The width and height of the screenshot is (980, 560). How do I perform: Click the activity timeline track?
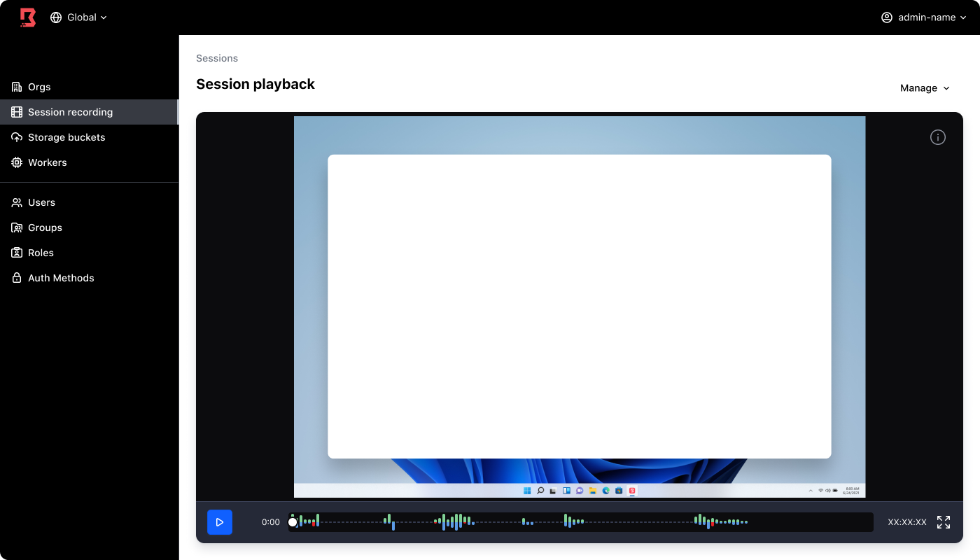[x=581, y=522]
